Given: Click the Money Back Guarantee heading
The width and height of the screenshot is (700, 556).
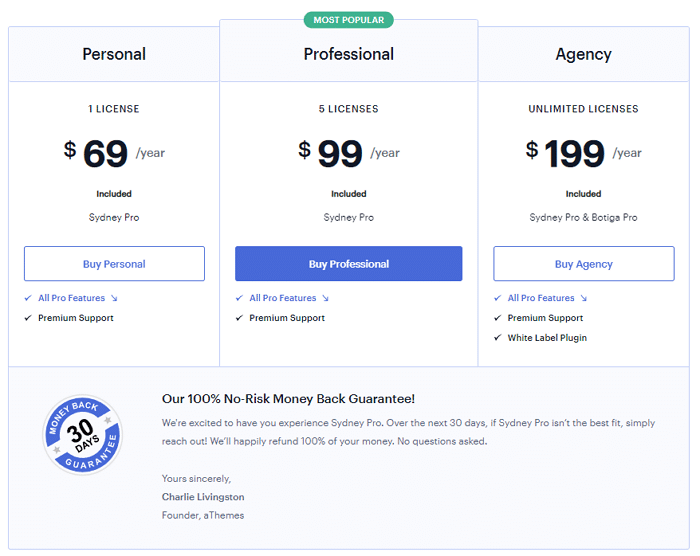Looking at the screenshot, I should click(x=288, y=399).
